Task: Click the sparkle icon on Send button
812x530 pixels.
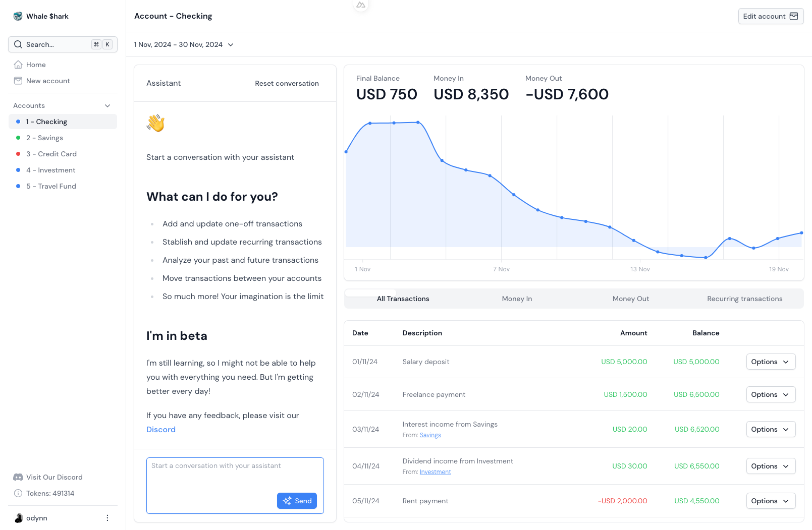Action: point(288,501)
